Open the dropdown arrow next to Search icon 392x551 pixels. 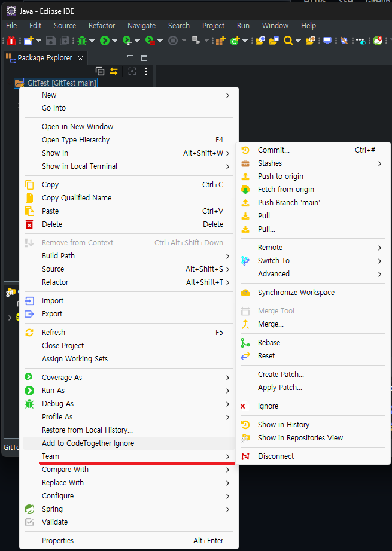coord(299,41)
